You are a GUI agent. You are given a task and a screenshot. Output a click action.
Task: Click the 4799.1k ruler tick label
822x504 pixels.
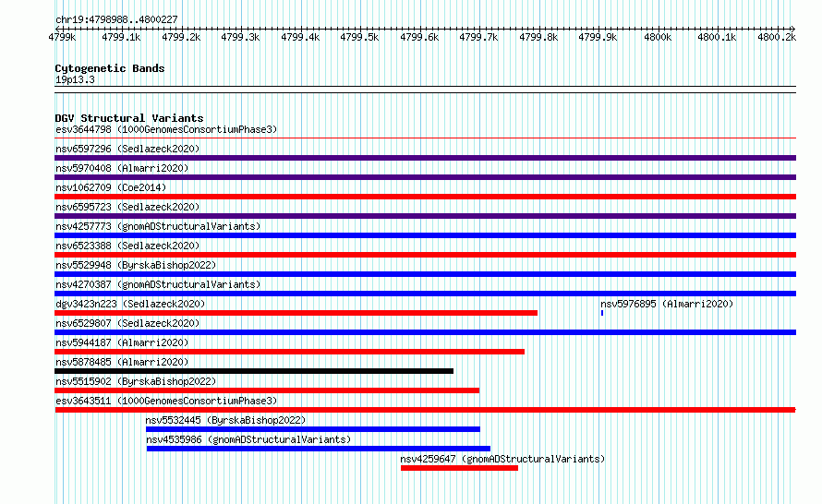121,37
